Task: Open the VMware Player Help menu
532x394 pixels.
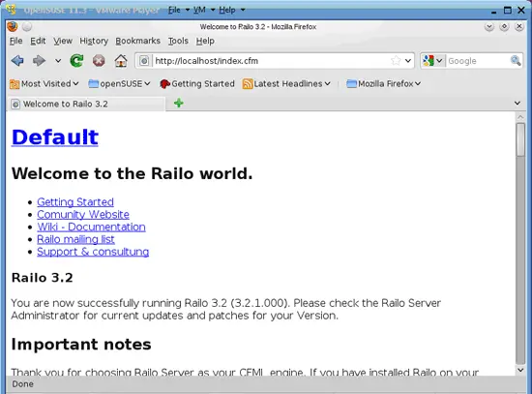Action: coord(232,10)
